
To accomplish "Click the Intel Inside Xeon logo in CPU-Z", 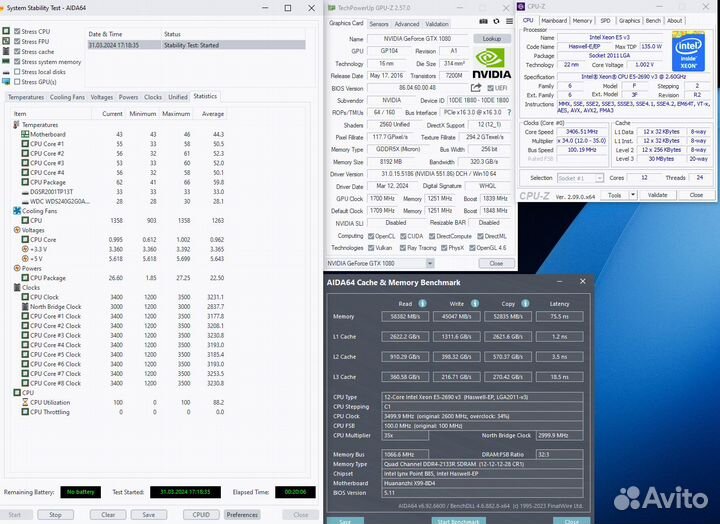I will click(x=688, y=51).
